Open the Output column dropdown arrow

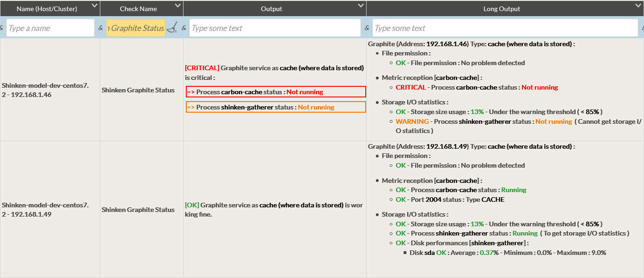(361, 6)
